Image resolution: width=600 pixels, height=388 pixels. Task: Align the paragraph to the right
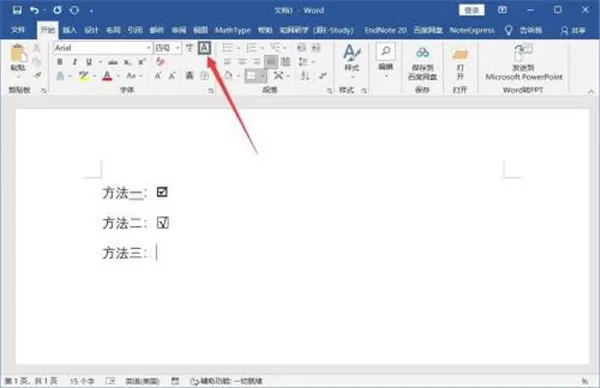pos(256,62)
